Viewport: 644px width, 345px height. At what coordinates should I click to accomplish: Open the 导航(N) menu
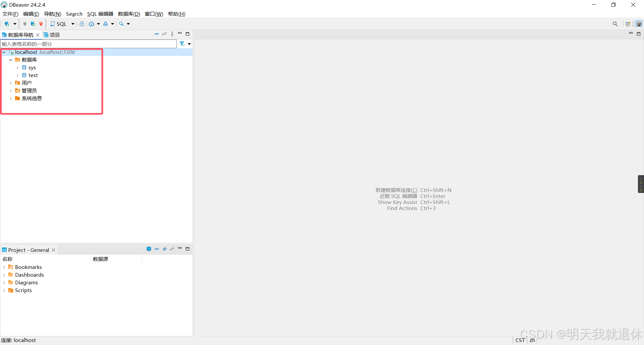click(53, 14)
